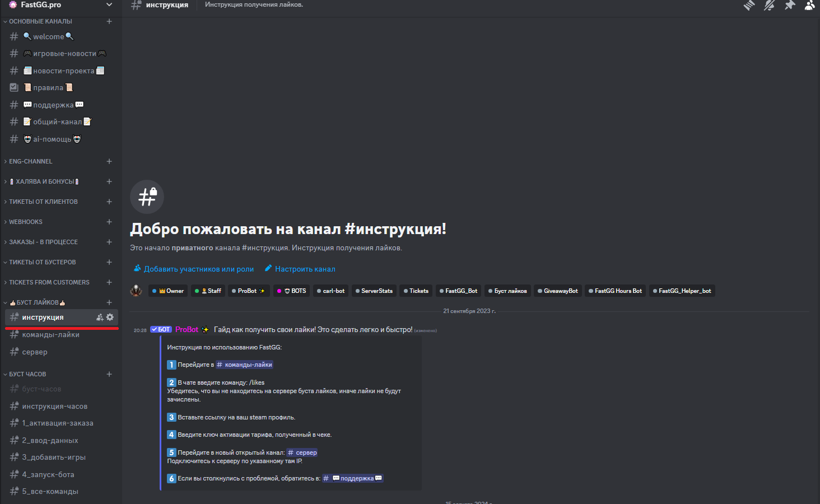Screen dimensions: 820x504
Task: Invite people via инструкция channel icon
Action: [100, 318]
